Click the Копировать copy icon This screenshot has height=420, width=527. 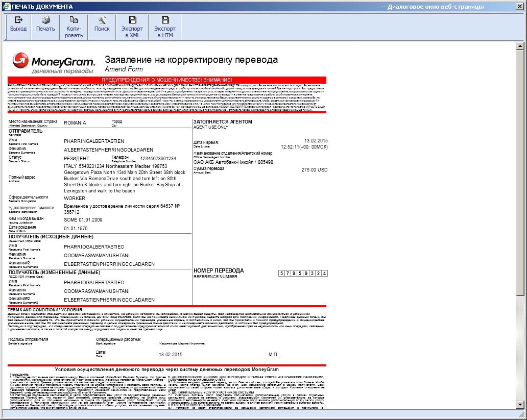coord(74,20)
